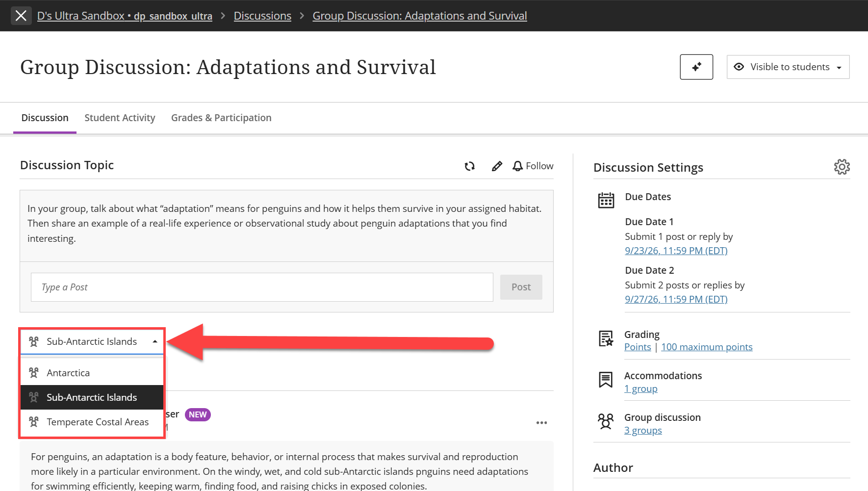Go to Discussions breadcrumb link
Viewport: 868px width, 491px height.
[x=262, y=16]
